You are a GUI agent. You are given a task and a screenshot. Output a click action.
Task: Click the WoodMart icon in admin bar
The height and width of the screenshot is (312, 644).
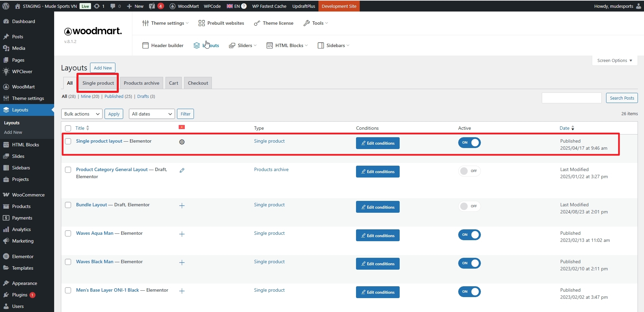click(172, 6)
